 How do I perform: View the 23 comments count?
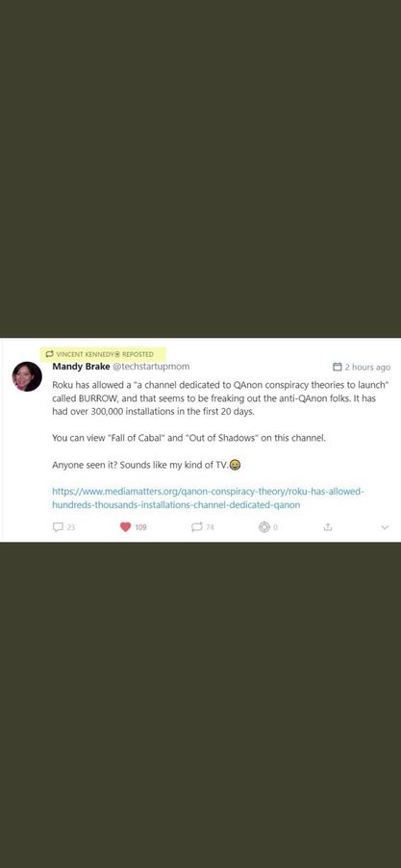point(71,527)
